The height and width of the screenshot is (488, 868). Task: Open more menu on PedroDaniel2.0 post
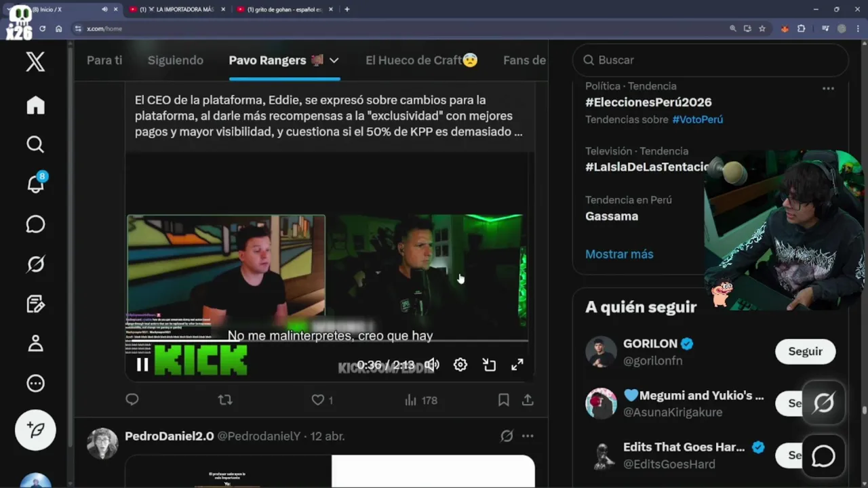528,436
